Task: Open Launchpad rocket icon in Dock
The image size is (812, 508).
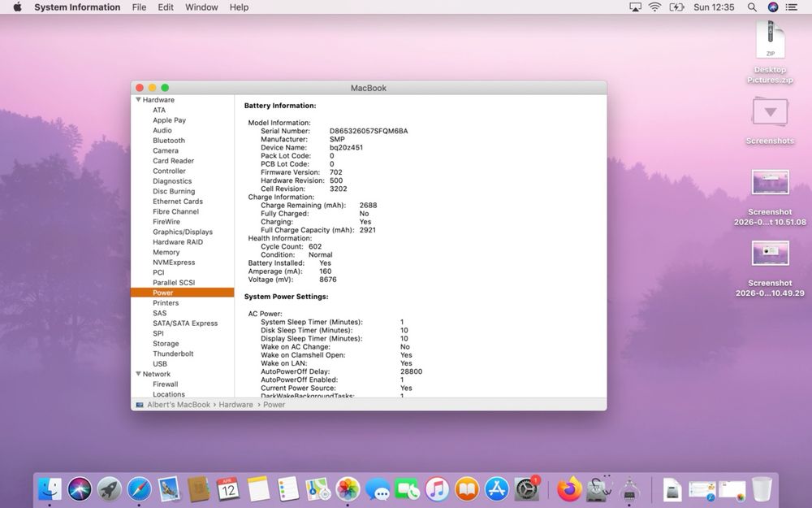Action: pyautogui.click(x=110, y=488)
